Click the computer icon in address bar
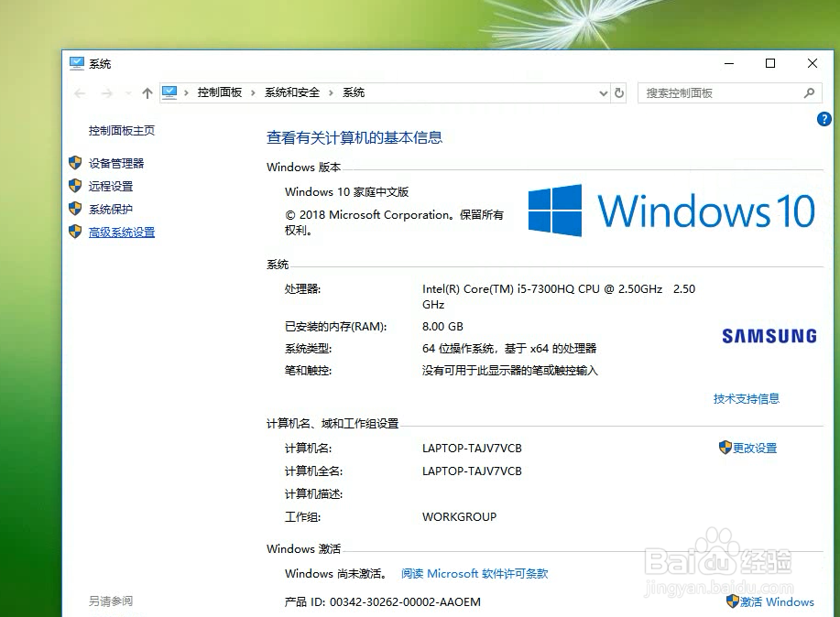Screen dimensions: 840x617 pos(169,92)
